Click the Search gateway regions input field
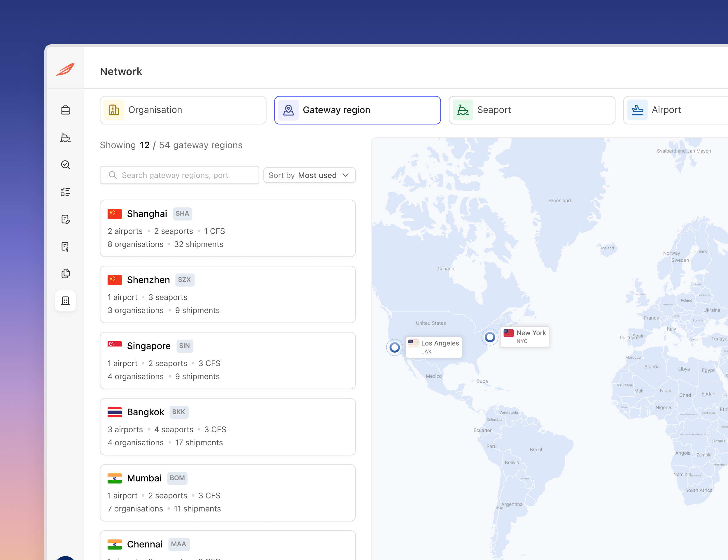Viewport: 728px width, 560px height. click(179, 175)
